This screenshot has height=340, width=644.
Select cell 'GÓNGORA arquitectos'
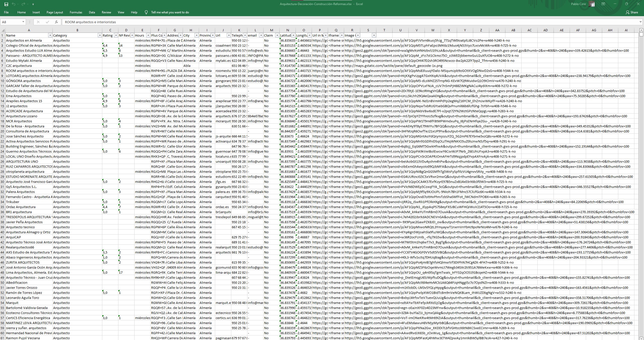pyautogui.click(x=29, y=81)
